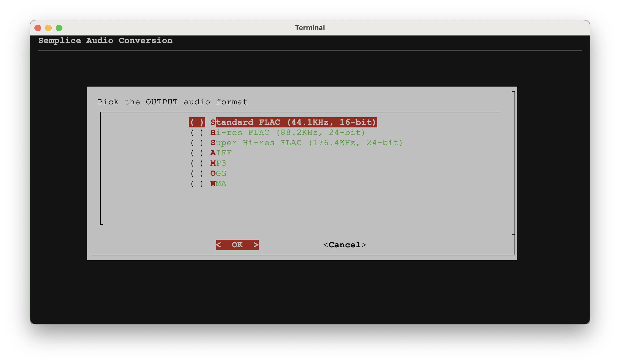Viewport: 620px width, 364px height.
Task: Click the empty radio parentheses beside MP3
Action: coord(197,163)
